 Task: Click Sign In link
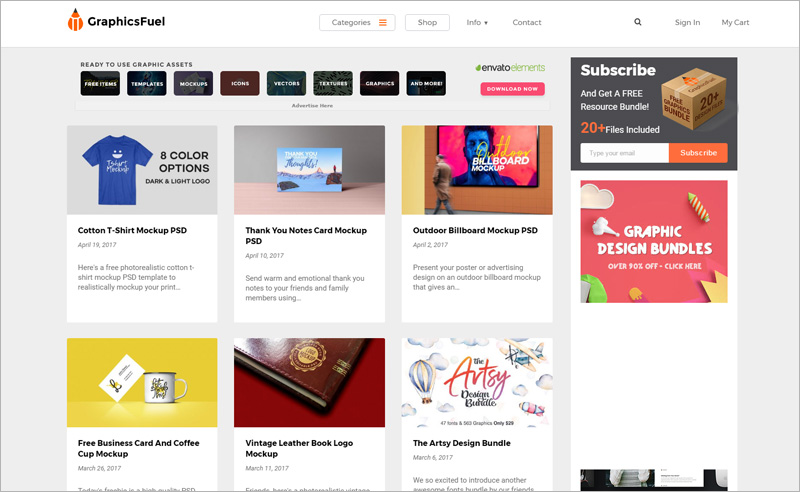(x=687, y=22)
